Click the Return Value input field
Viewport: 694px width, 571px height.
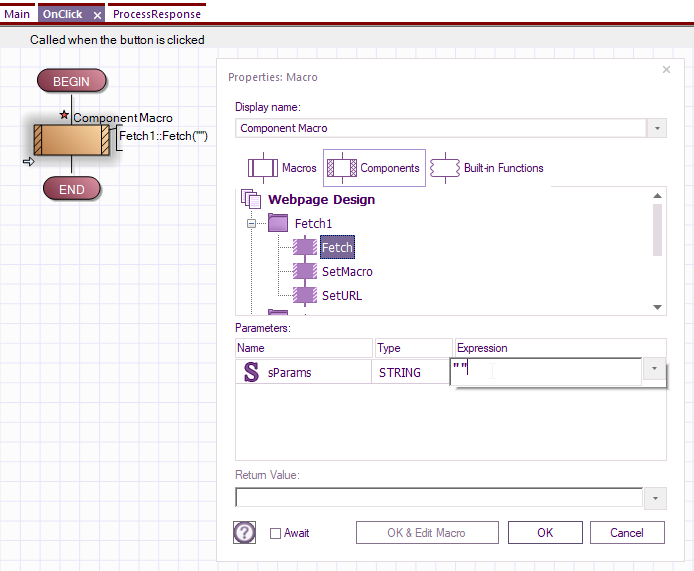[x=439, y=498]
